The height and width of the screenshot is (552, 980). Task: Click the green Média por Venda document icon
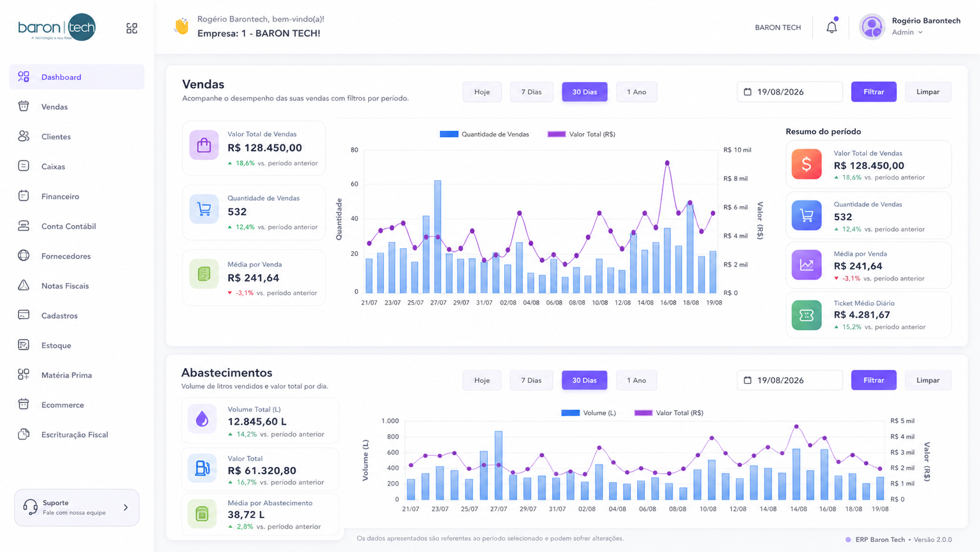point(204,273)
